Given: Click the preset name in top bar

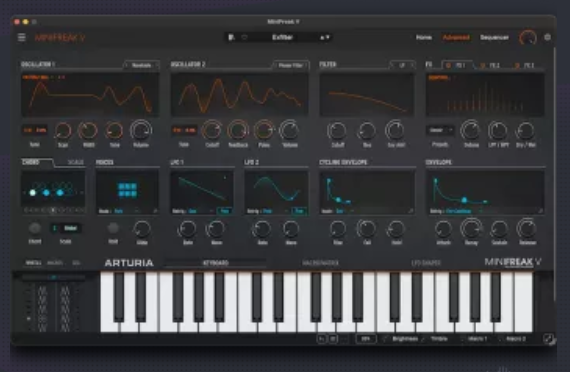Looking at the screenshot, I should [282, 37].
